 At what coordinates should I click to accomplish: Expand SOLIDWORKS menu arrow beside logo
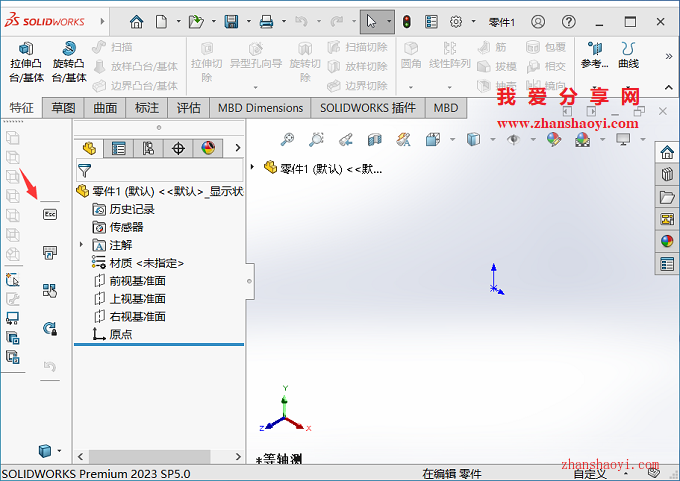pos(102,21)
